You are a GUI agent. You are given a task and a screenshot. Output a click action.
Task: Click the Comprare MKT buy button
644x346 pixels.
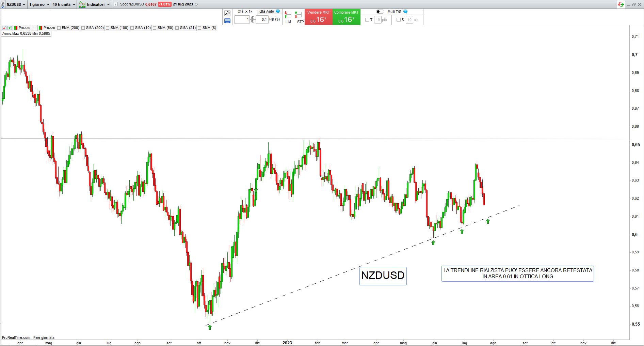[x=346, y=17]
